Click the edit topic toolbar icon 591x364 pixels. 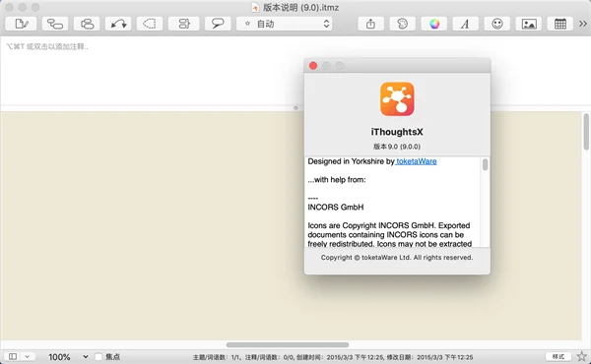21,24
